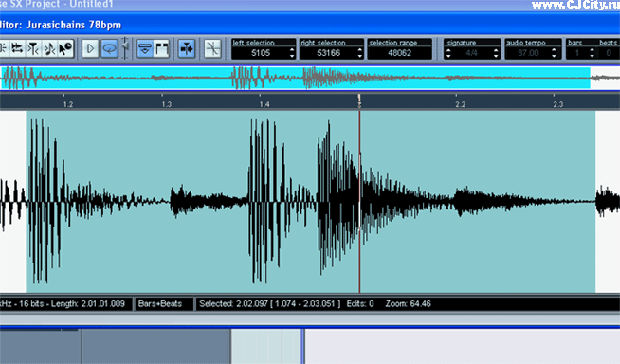Viewport: 620px width, 364px height.
Task: Click ruler position 1.3
Action: (166, 104)
